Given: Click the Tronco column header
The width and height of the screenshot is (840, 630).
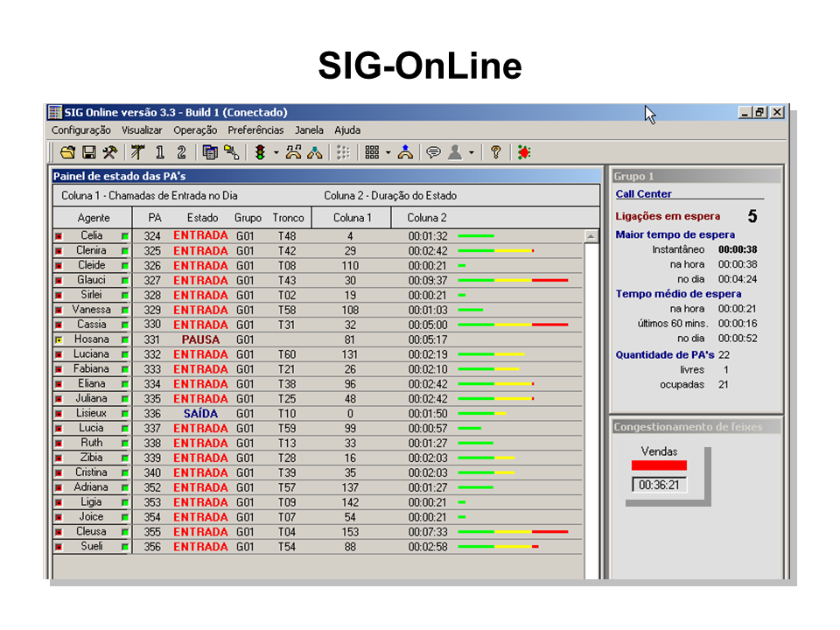Looking at the screenshot, I should [288, 218].
